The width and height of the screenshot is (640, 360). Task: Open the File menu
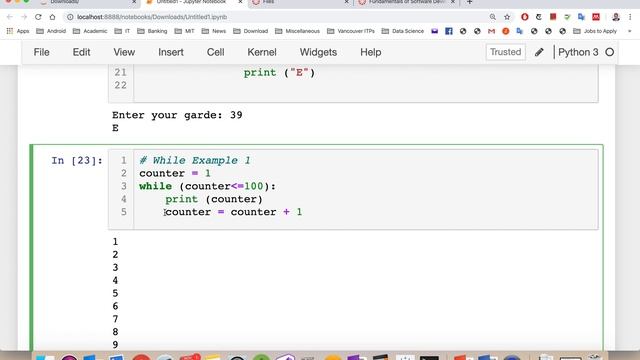(41, 52)
